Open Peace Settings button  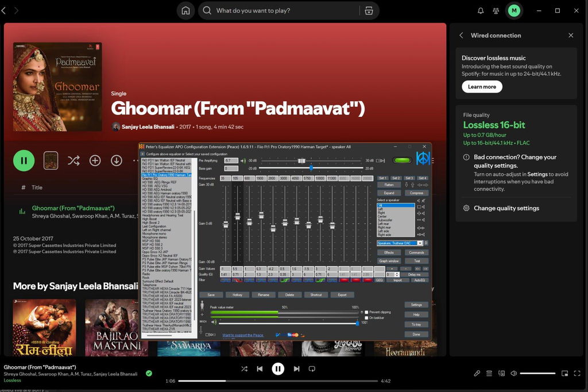(416, 305)
